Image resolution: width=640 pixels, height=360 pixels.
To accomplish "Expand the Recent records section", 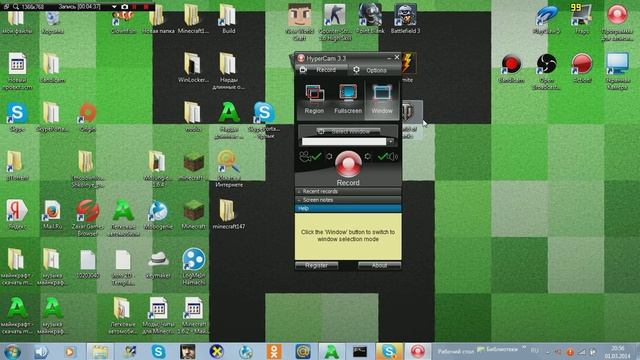I will (348, 191).
